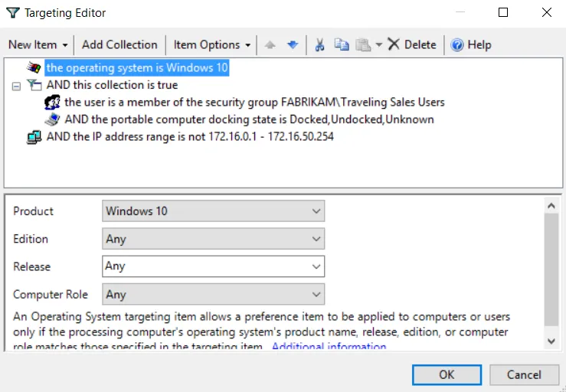Select the IP address range item
Image resolution: width=566 pixels, height=392 pixels.
coord(190,137)
